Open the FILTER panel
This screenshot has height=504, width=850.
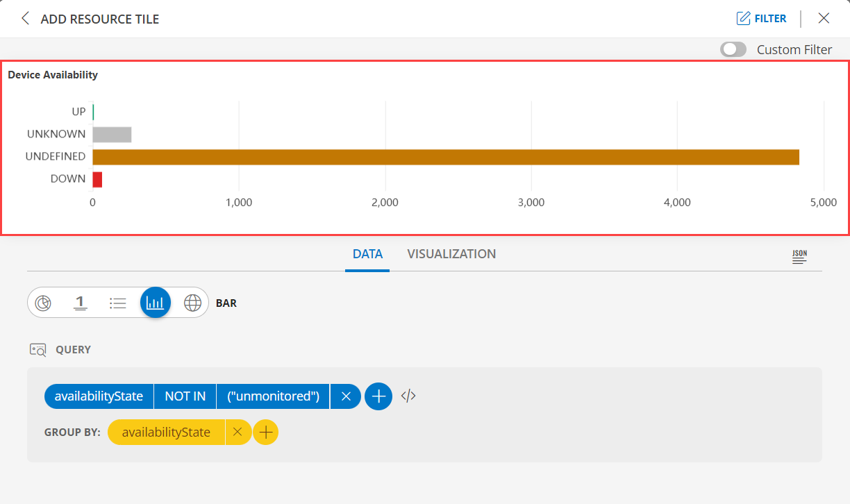click(x=762, y=18)
